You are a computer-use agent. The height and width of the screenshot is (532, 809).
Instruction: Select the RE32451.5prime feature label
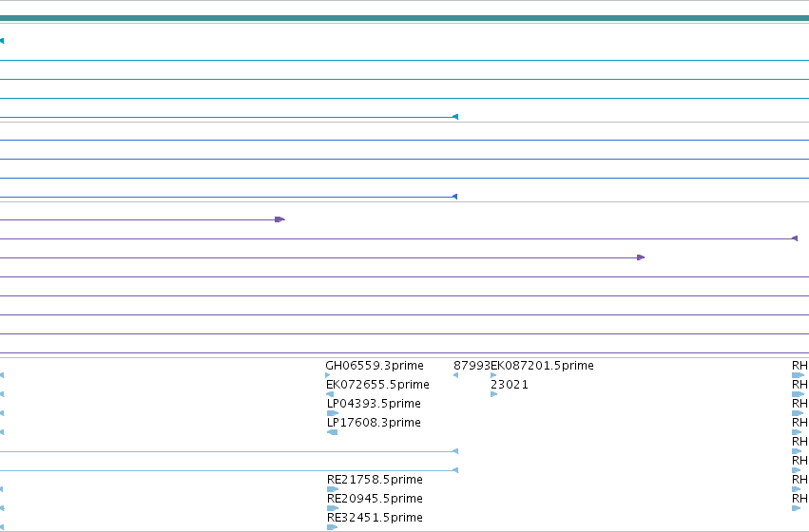(x=375, y=518)
